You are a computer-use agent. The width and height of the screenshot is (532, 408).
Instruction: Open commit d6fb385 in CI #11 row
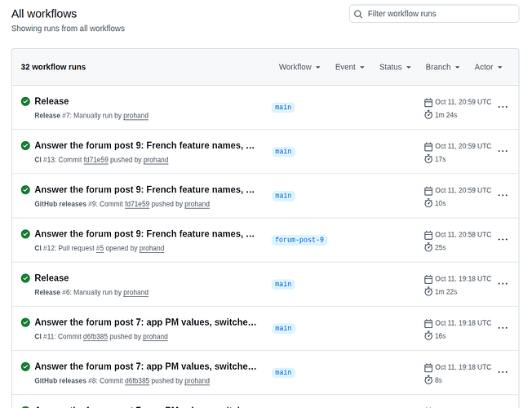95,336
